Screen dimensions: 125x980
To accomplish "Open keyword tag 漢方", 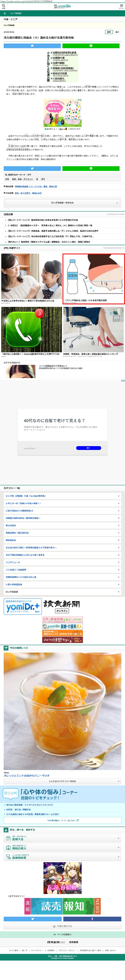I will (43, 179).
